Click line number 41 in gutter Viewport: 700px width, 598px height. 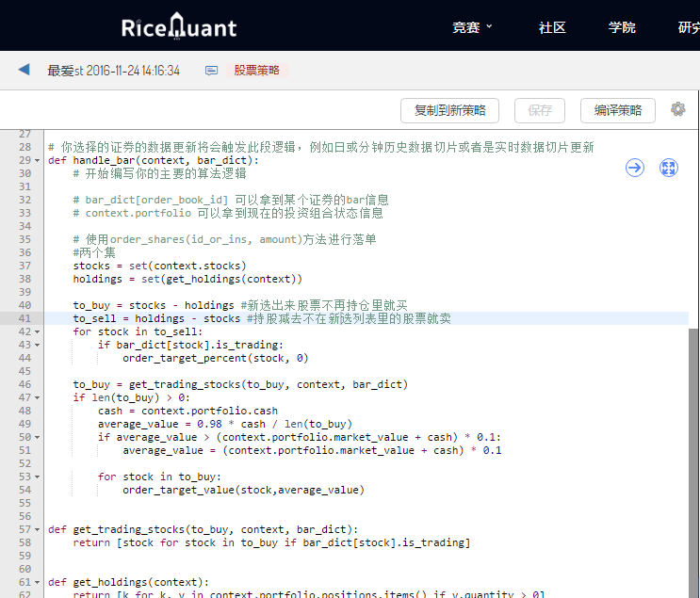[25, 318]
